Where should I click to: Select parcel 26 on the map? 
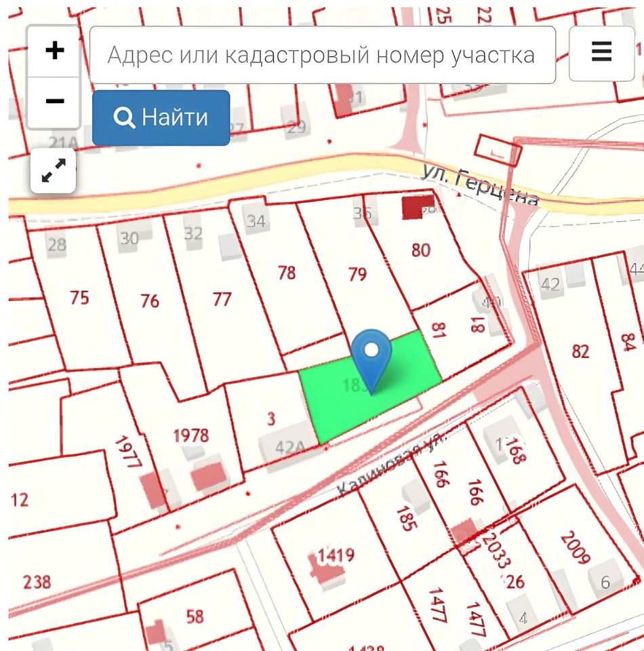tap(515, 582)
